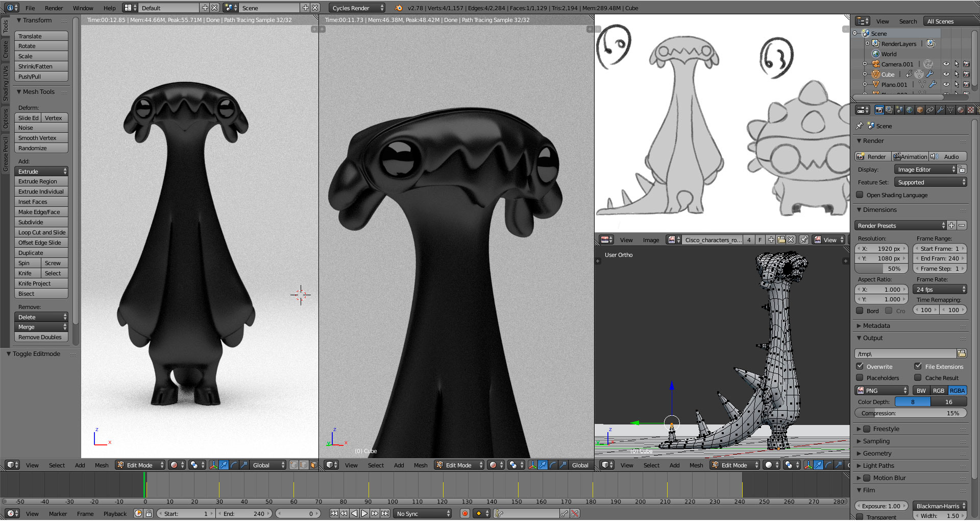Open the Help menu
The width and height of the screenshot is (980, 521).
tap(109, 8)
